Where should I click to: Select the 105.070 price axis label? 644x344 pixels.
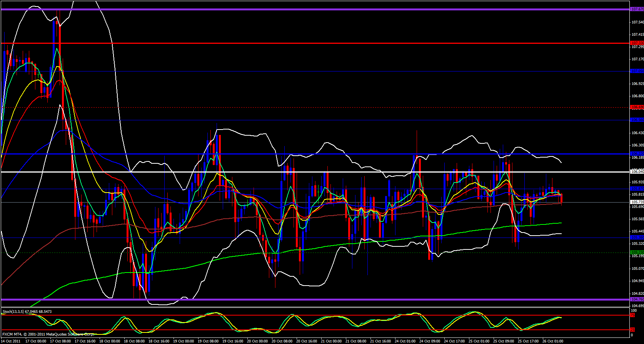point(637,268)
